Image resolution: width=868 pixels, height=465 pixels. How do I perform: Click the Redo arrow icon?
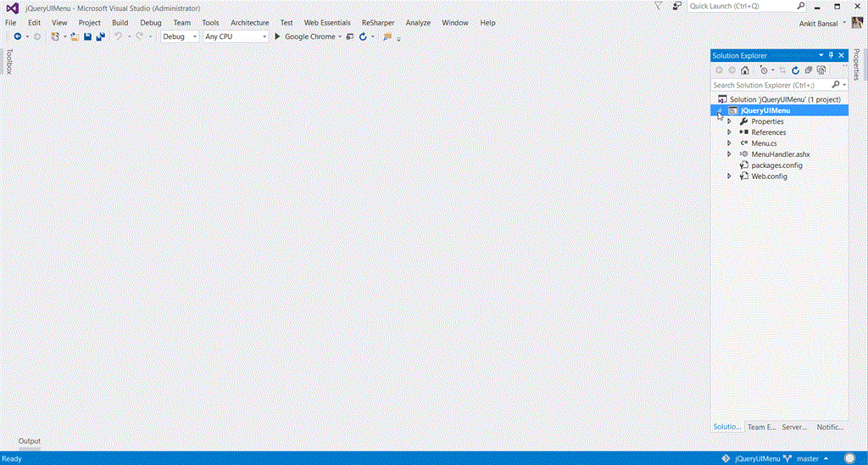pos(140,36)
